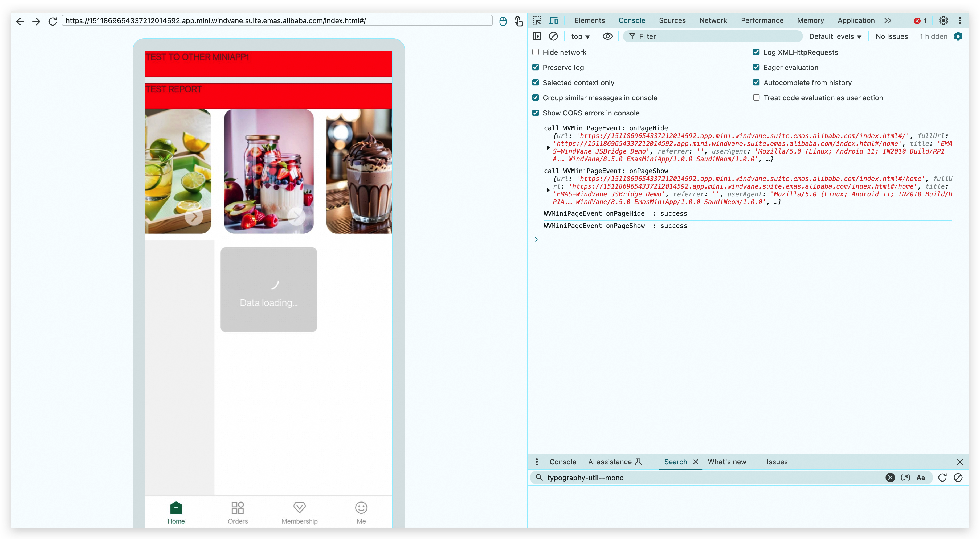Open the What's new drawer tab
Image resolution: width=980 pixels, height=539 pixels.
(727, 462)
